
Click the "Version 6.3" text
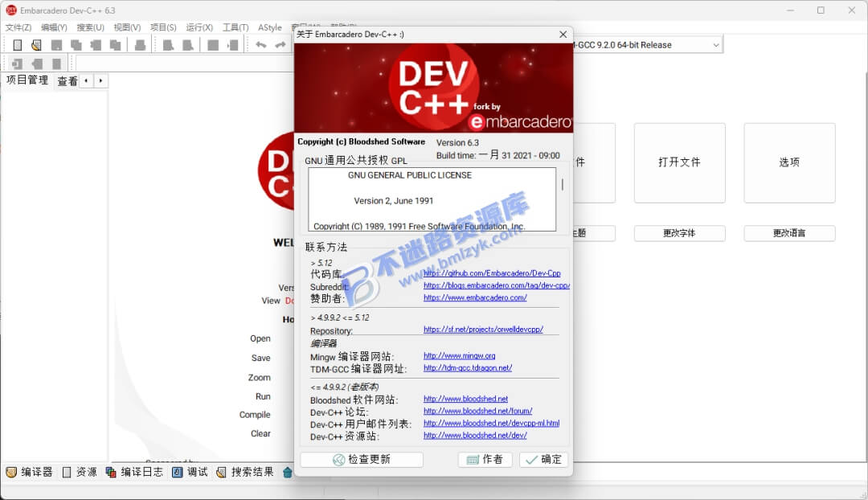point(457,143)
